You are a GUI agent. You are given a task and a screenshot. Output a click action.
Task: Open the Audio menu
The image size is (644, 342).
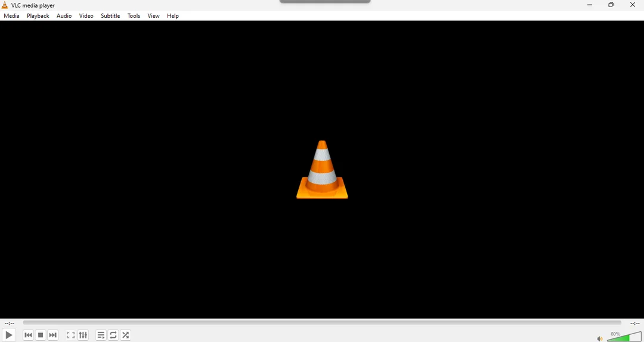tap(64, 15)
